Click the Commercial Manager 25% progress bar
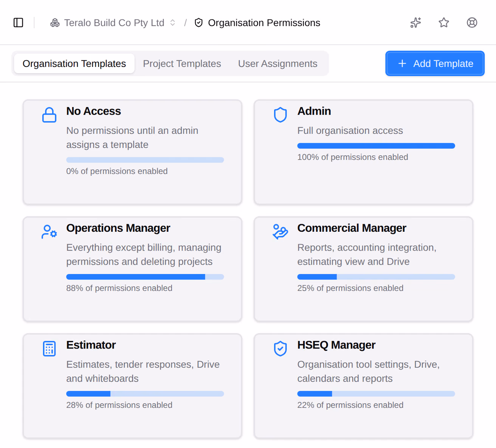Viewport: 496px width, 448px height. 376,277
